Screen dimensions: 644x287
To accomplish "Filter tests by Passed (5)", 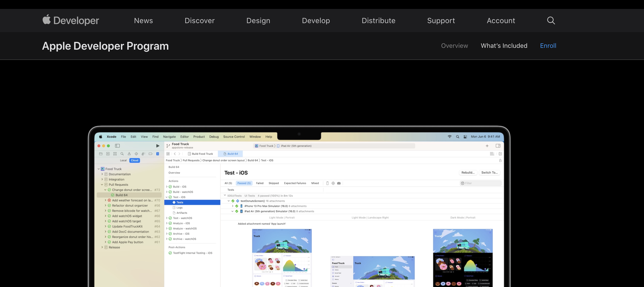I will [244, 183].
